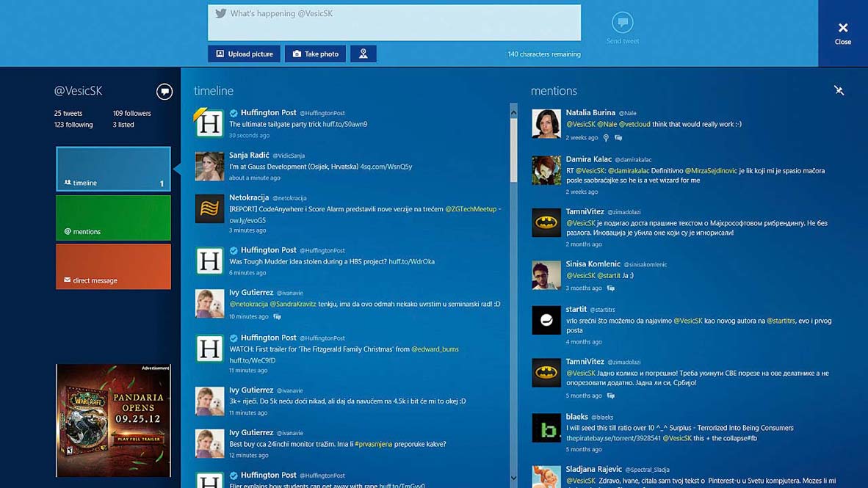Click the 'Natalia Burina' name in mentions
The image size is (868, 488).
tap(590, 113)
